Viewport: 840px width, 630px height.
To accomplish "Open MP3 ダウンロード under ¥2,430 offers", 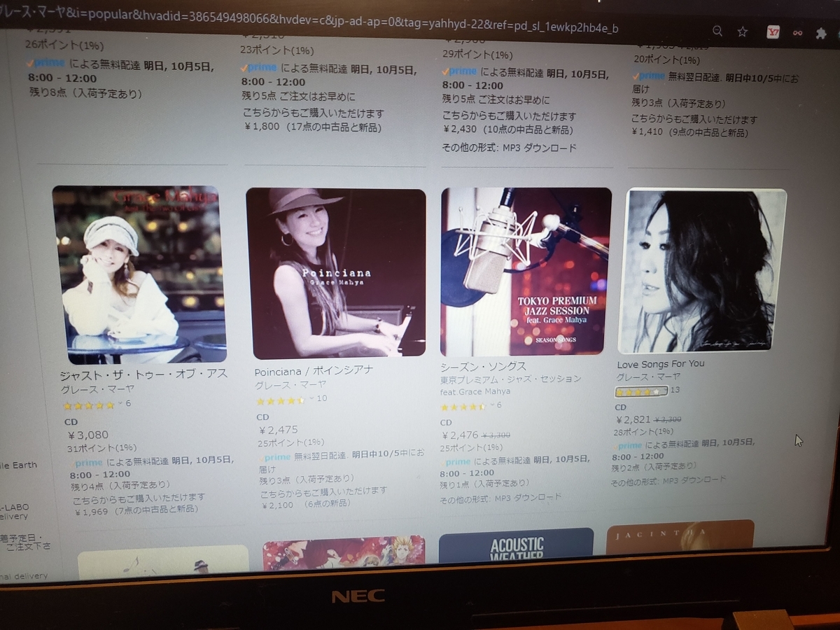I will click(x=540, y=148).
